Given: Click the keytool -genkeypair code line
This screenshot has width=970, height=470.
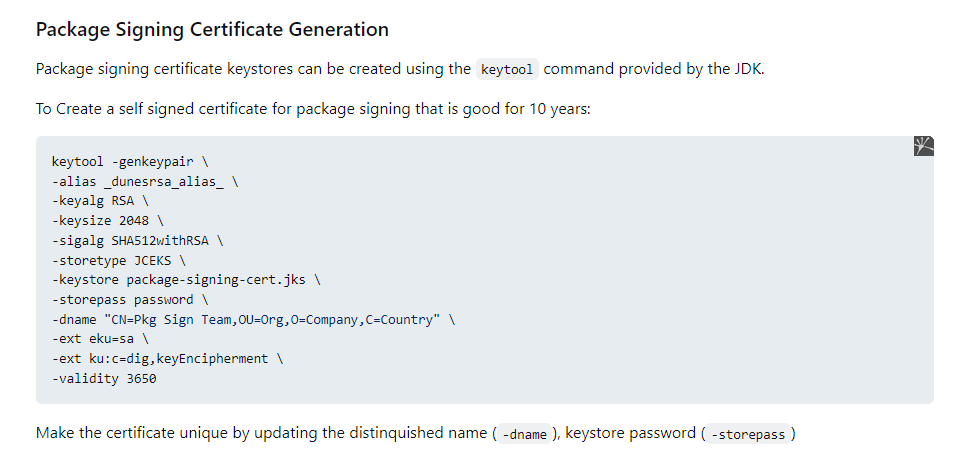Looking at the screenshot, I should coord(129,161).
